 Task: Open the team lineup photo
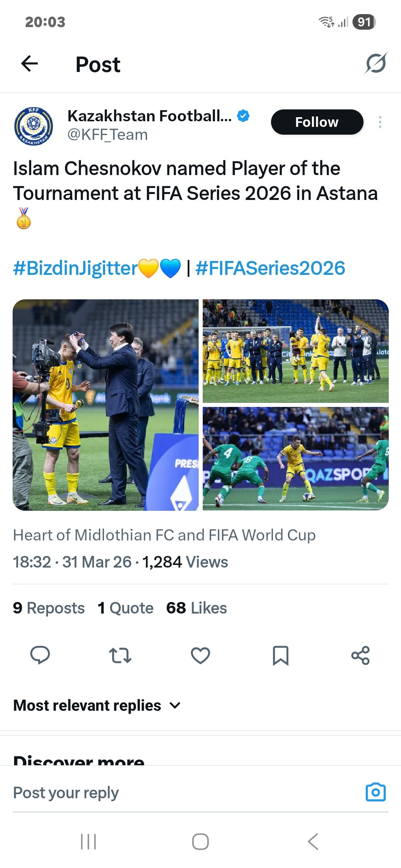(x=296, y=351)
